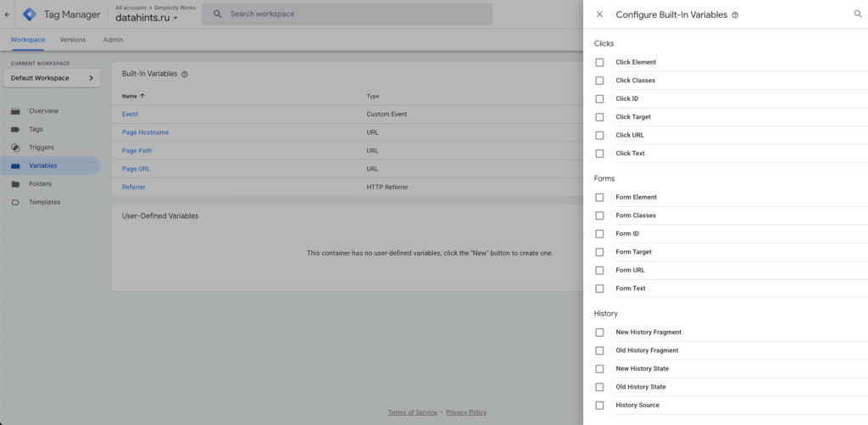
Task: Click the Clicks section heading
Action: [604, 43]
